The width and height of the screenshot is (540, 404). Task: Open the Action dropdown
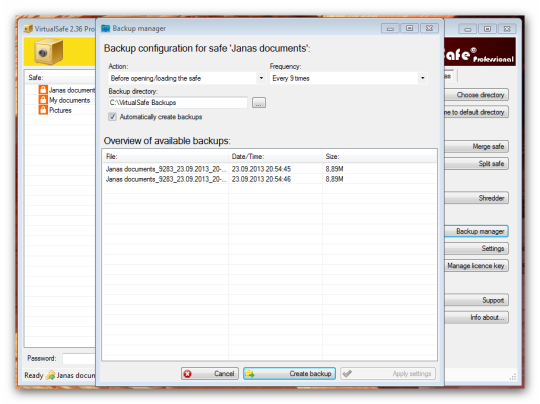187,78
